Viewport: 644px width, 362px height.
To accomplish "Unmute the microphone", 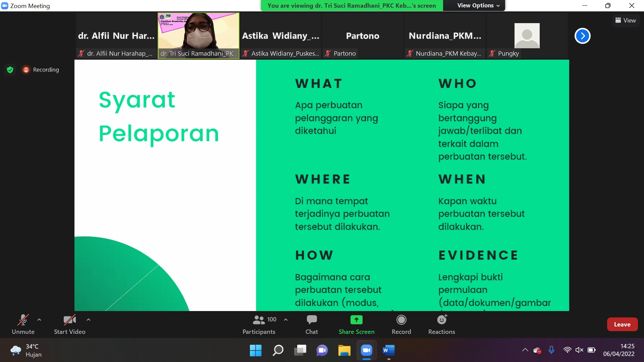I will tap(23, 324).
